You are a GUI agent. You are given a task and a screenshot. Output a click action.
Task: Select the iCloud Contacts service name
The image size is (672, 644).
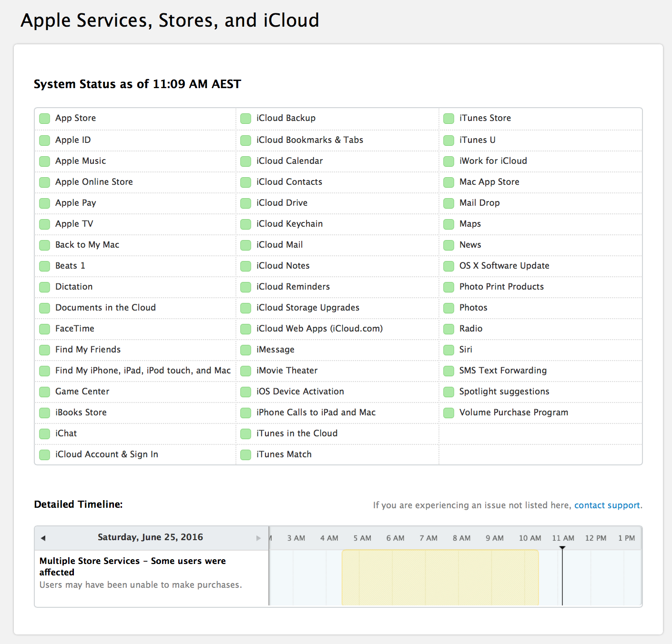coord(289,182)
